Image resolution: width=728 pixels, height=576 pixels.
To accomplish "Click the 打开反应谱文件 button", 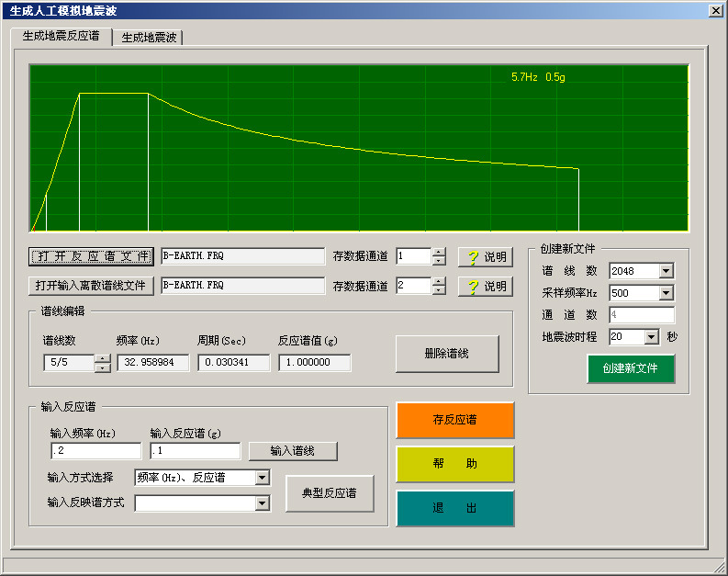I will pyautogui.click(x=91, y=256).
